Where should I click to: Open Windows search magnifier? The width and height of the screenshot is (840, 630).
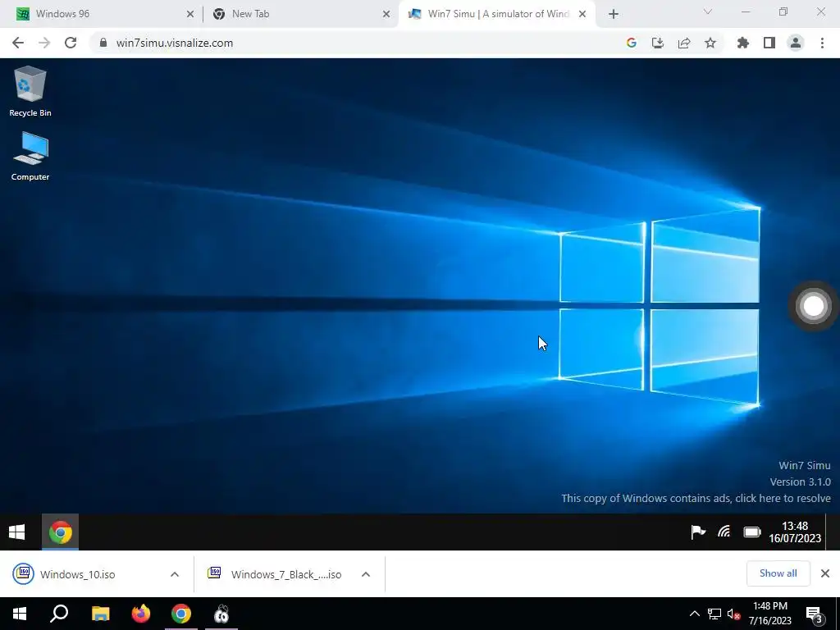pos(59,614)
